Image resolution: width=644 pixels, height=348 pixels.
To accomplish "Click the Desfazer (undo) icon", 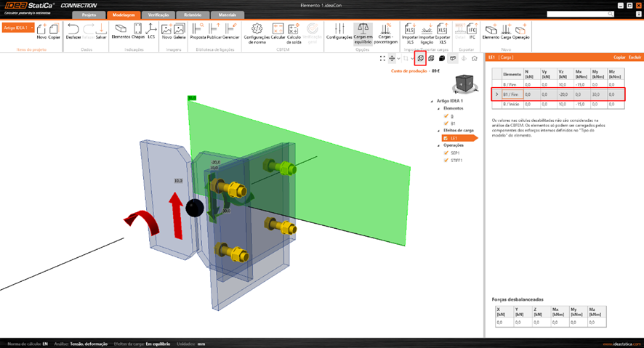I will point(73,31).
